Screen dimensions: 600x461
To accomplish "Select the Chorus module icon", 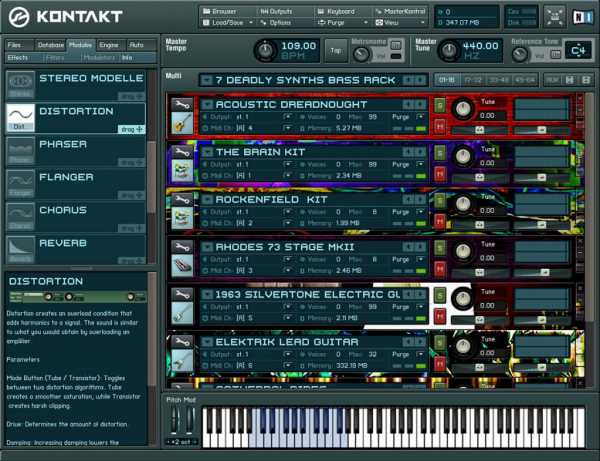I will click(x=20, y=216).
